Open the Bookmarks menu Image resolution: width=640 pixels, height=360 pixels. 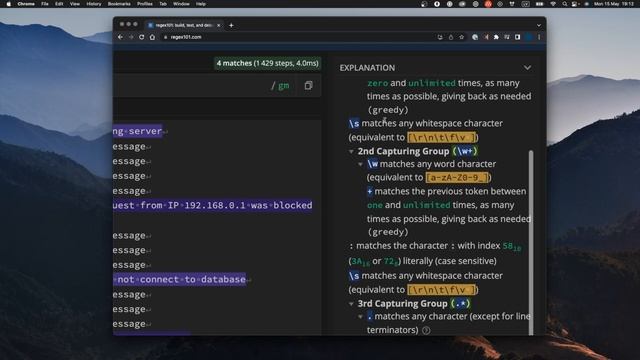119,4
